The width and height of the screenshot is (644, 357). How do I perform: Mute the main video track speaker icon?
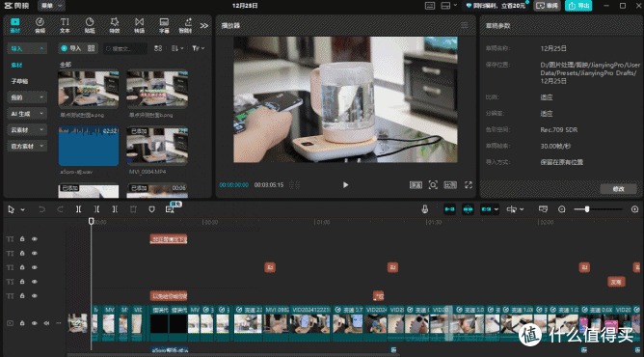click(x=46, y=323)
